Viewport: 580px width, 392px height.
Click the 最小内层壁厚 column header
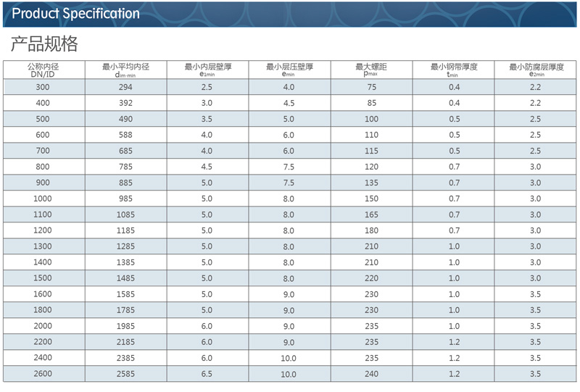tap(207, 70)
